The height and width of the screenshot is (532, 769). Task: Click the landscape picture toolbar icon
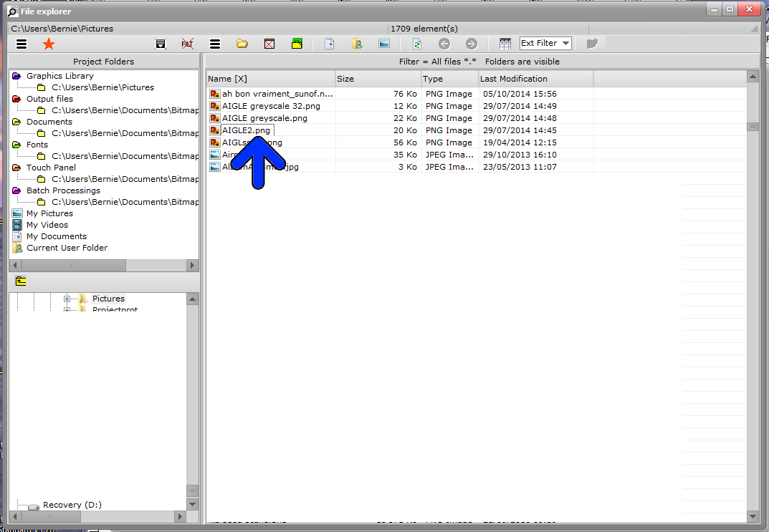[384, 44]
